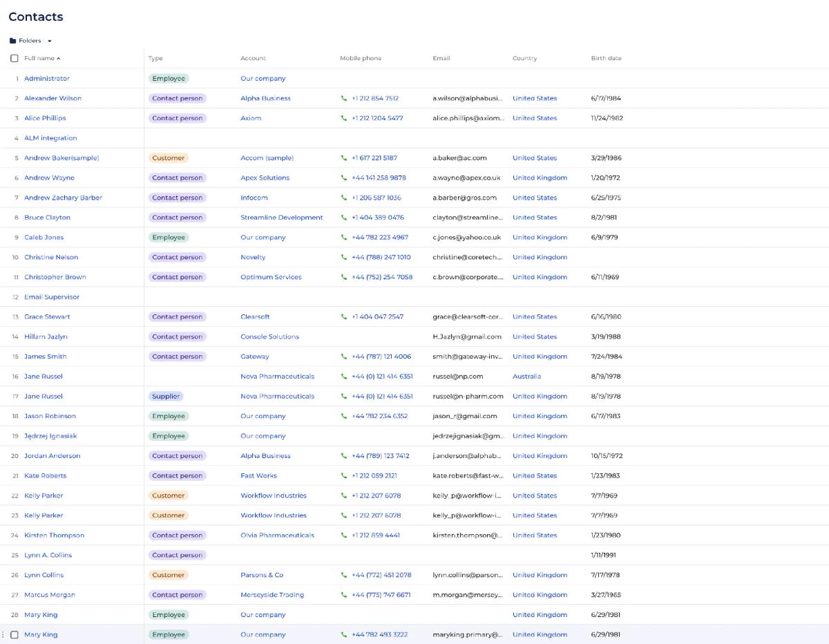Click the phone number +44 (775) 747 6671
829x644 pixels.
381,595
